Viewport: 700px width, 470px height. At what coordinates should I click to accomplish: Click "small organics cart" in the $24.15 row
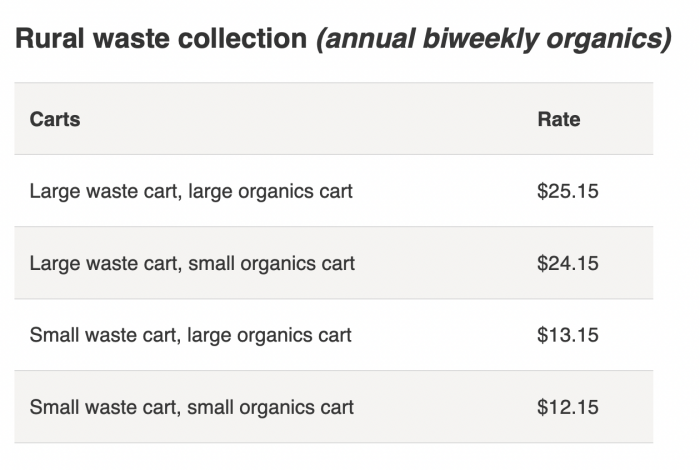(x=271, y=264)
